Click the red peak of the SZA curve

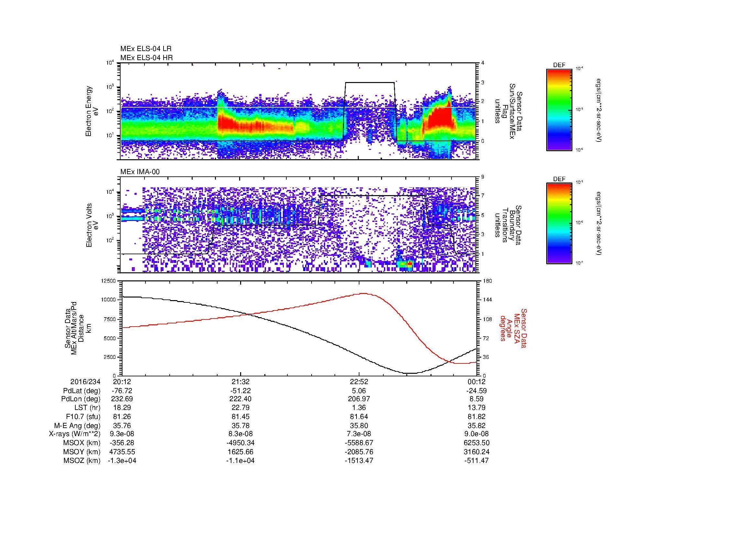(x=364, y=293)
